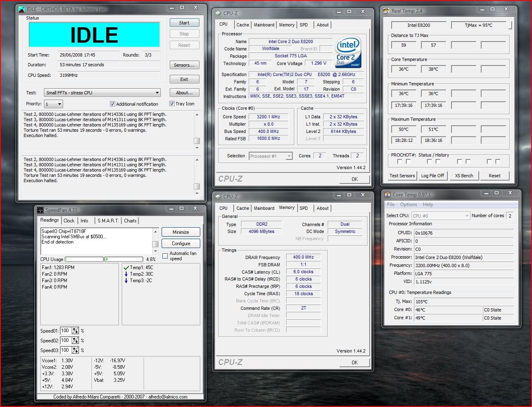Switch to Cache tab in upper CPU-Z
Viewport: 532px width, 407px height.
(x=243, y=25)
